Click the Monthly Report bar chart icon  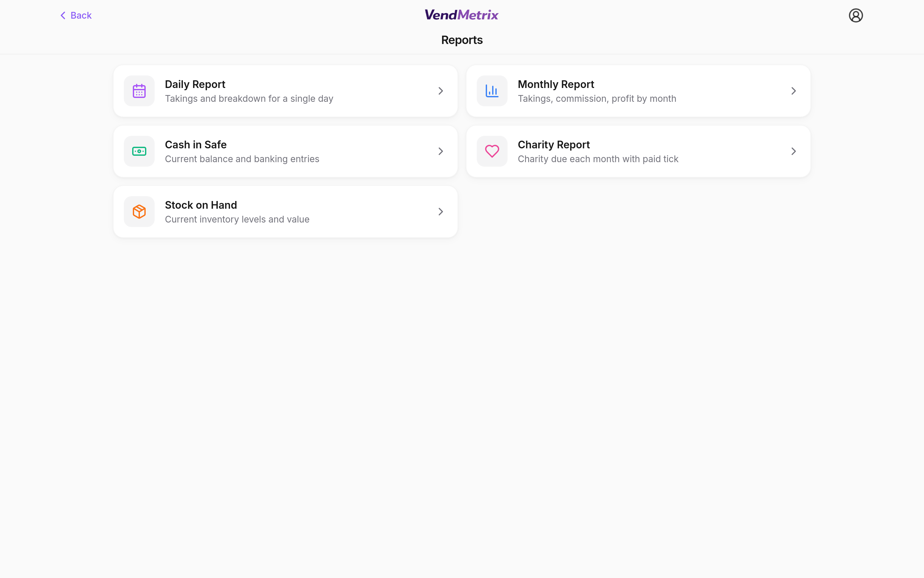point(492,91)
